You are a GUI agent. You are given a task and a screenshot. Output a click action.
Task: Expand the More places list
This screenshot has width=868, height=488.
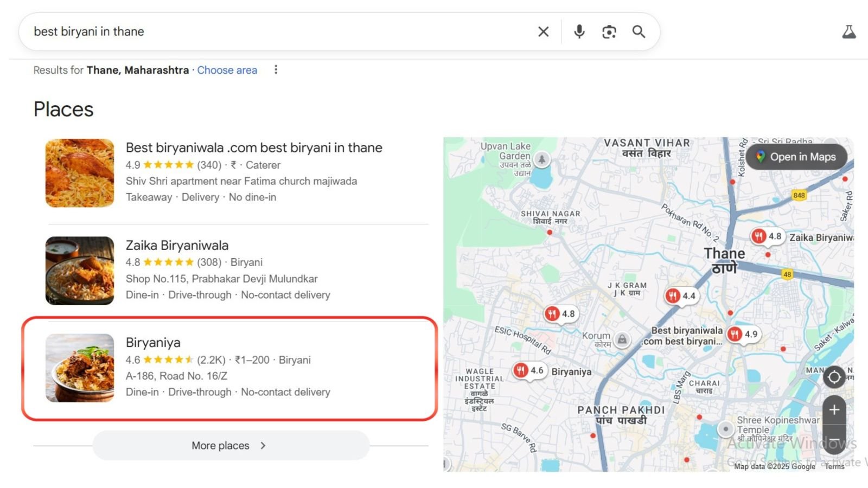pos(231,446)
